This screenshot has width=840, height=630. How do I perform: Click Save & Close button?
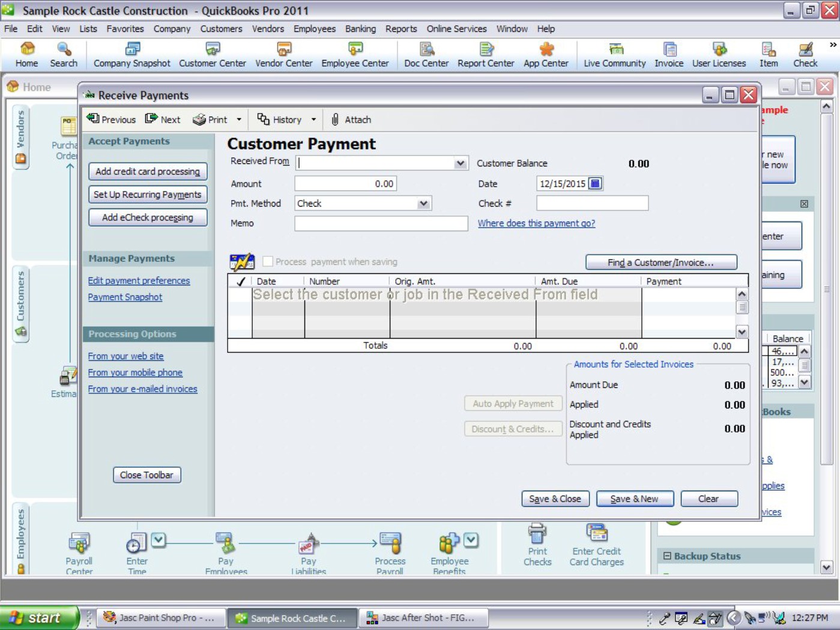555,499
